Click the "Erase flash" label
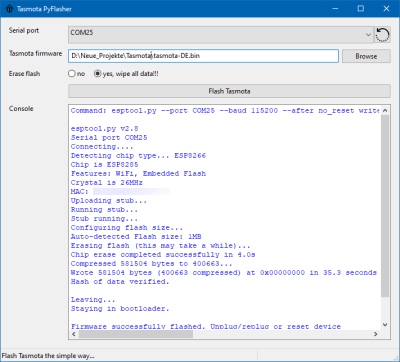 click(24, 74)
